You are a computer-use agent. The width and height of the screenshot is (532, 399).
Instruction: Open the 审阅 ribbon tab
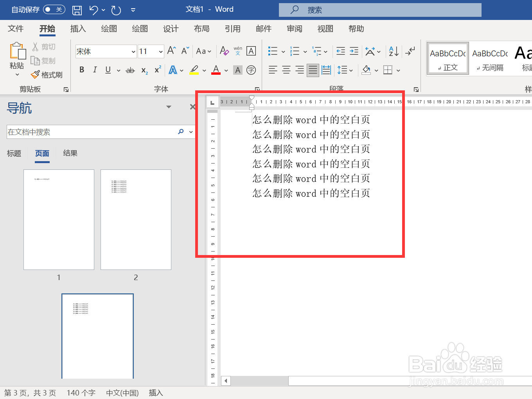[294, 29]
